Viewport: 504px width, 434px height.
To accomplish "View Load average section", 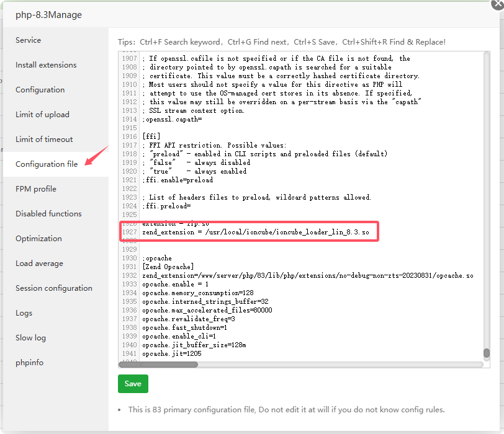I will pyautogui.click(x=39, y=263).
